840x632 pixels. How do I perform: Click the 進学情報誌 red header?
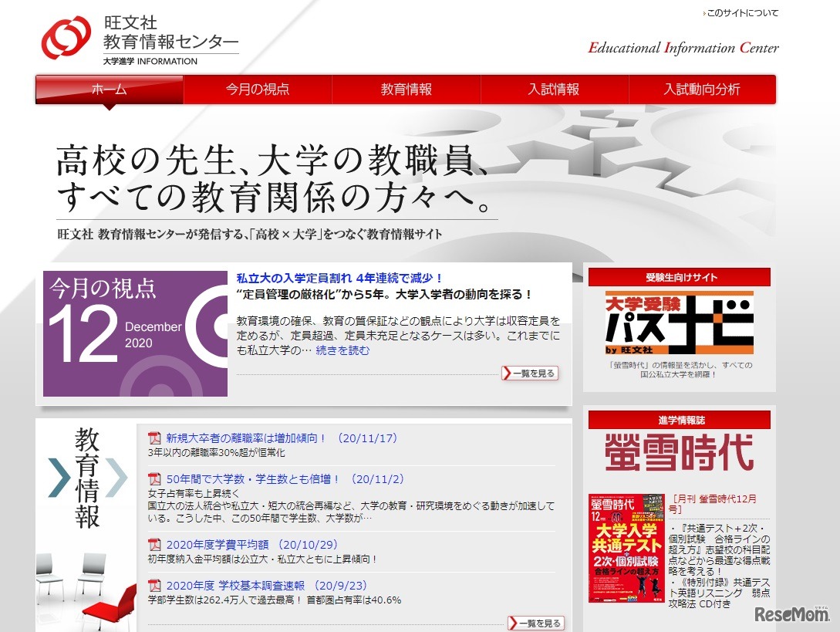680,420
